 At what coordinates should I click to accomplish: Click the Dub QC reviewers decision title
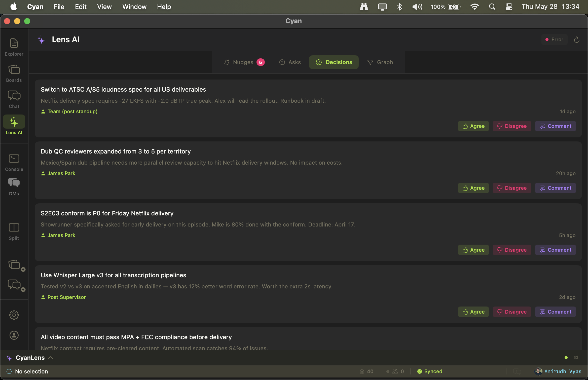[116, 151]
